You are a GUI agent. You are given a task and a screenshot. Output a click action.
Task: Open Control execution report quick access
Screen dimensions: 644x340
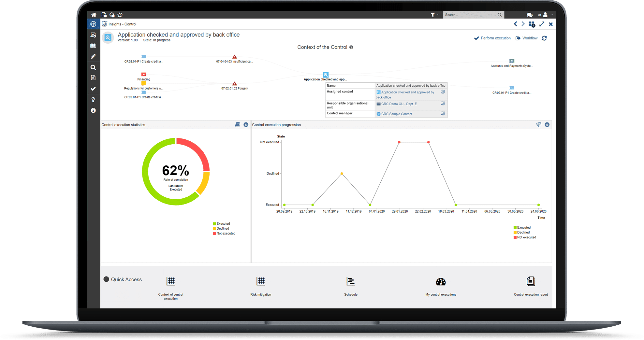(531, 287)
